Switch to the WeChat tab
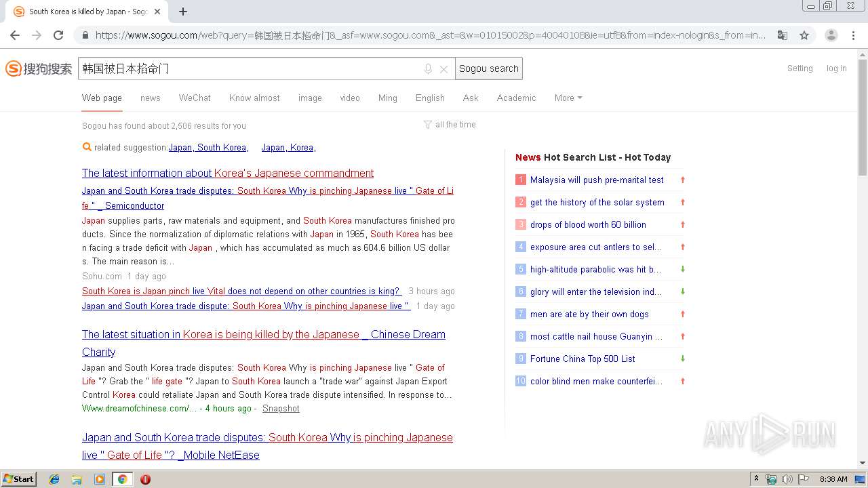The width and height of the screenshot is (868, 488). click(195, 98)
